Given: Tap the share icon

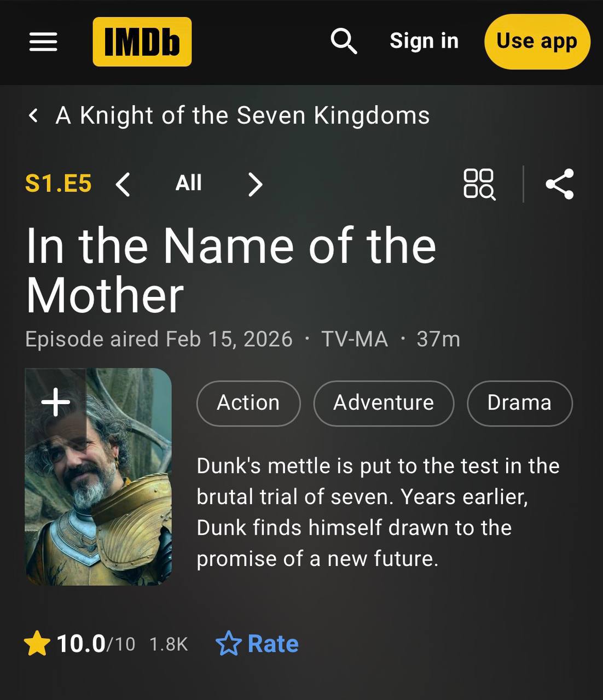Looking at the screenshot, I should (x=559, y=184).
